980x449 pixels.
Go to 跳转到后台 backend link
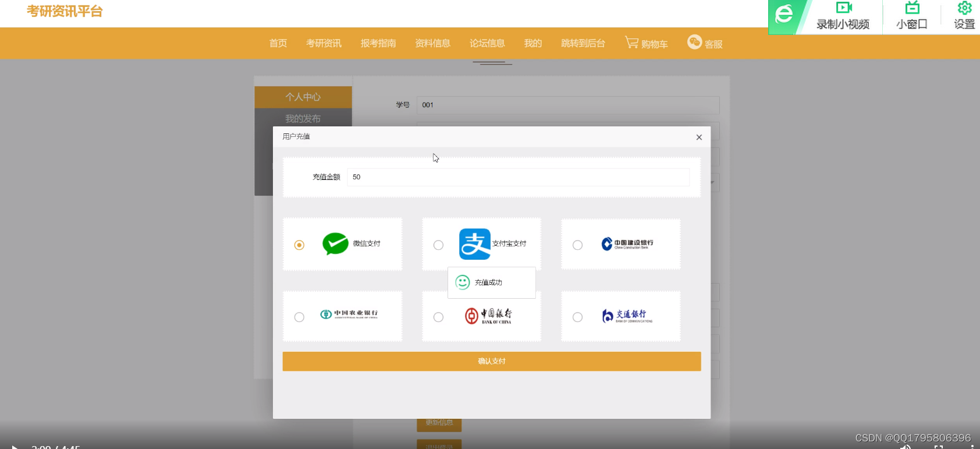583,43
